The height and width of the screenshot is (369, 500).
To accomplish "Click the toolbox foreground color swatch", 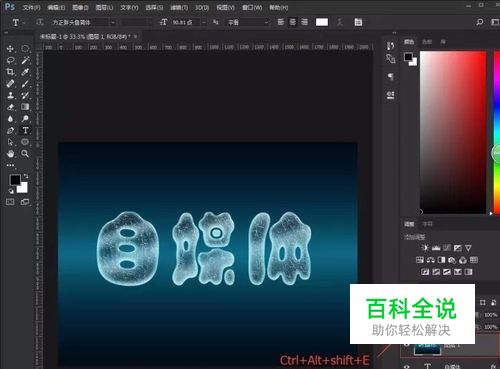I will [x=15, y=180].
